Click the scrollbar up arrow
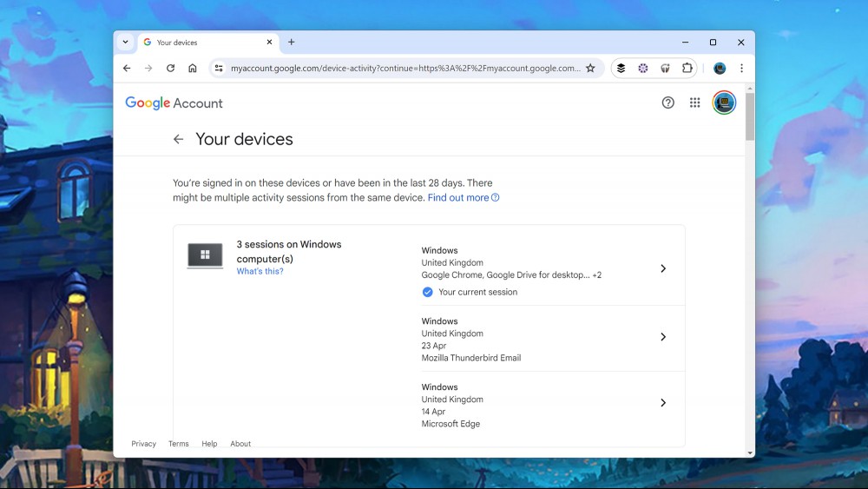This screenshot has width=868, height=489. 750,88
